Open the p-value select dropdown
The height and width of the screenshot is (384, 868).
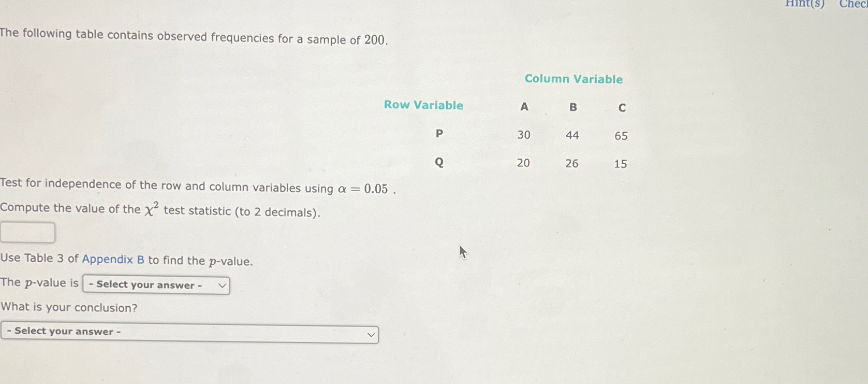point(155,285)
